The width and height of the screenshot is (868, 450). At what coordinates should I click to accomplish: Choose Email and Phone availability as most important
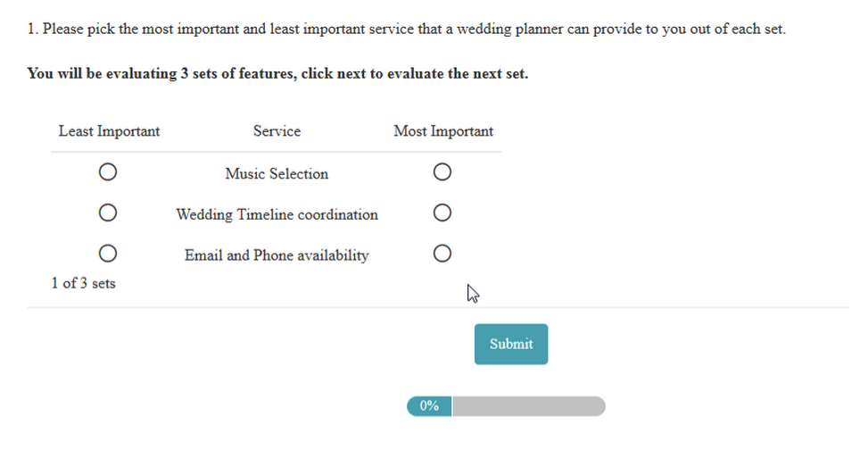pyautogui.click(x=442, y=254)
